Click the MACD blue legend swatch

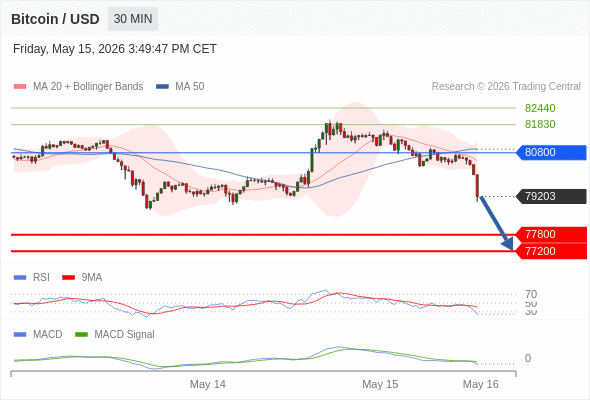(20, 335)
